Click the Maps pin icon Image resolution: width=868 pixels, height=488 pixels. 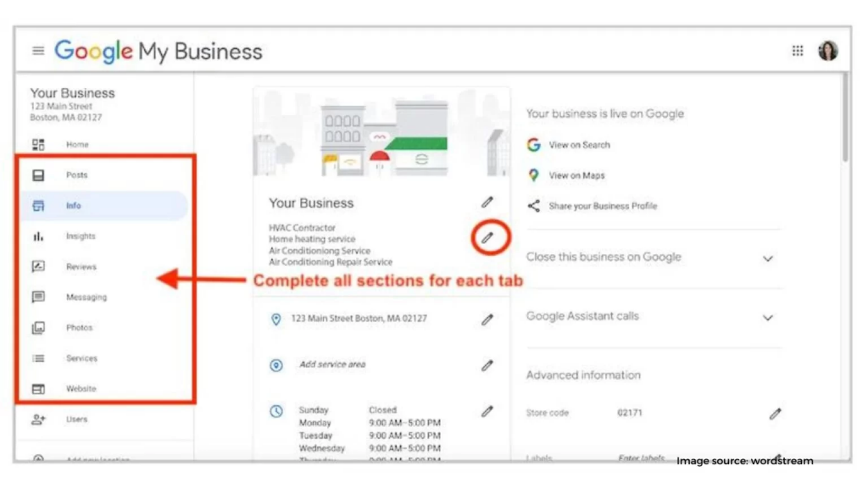click(x=533, y=175)
